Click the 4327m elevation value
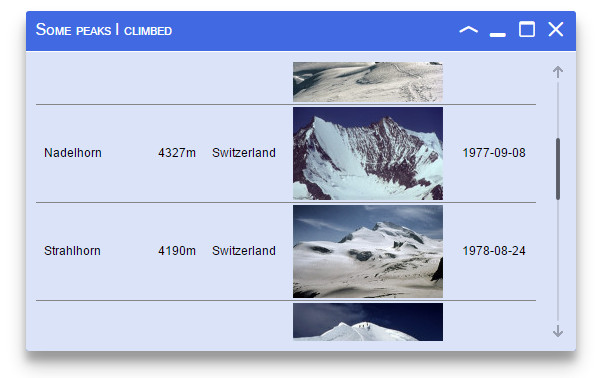This screenshot has height=378, width=600. (x=177, y=153)
